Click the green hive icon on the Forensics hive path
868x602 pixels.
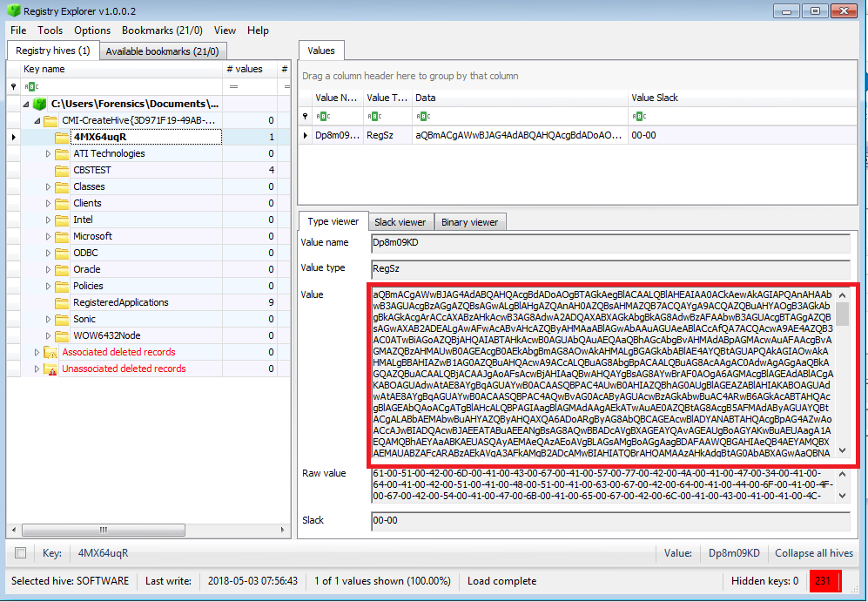40,103
